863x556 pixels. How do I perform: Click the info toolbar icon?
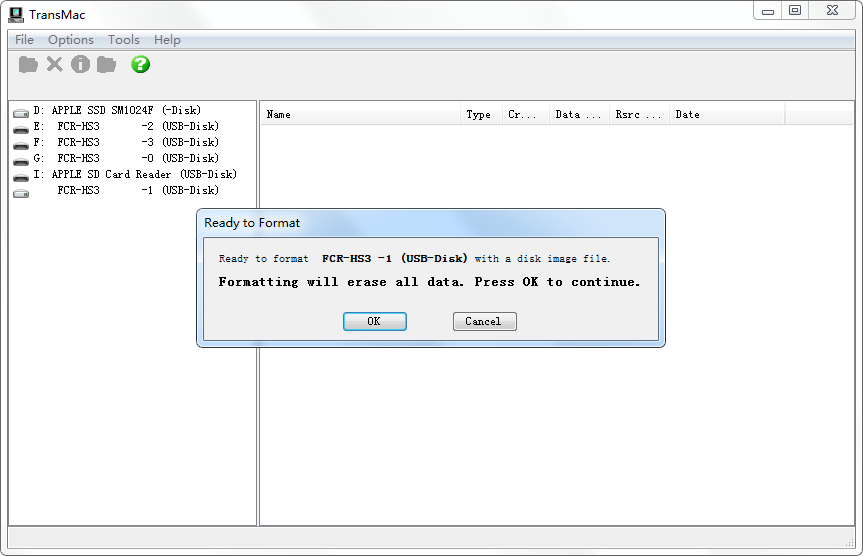(x=80, y=64)
